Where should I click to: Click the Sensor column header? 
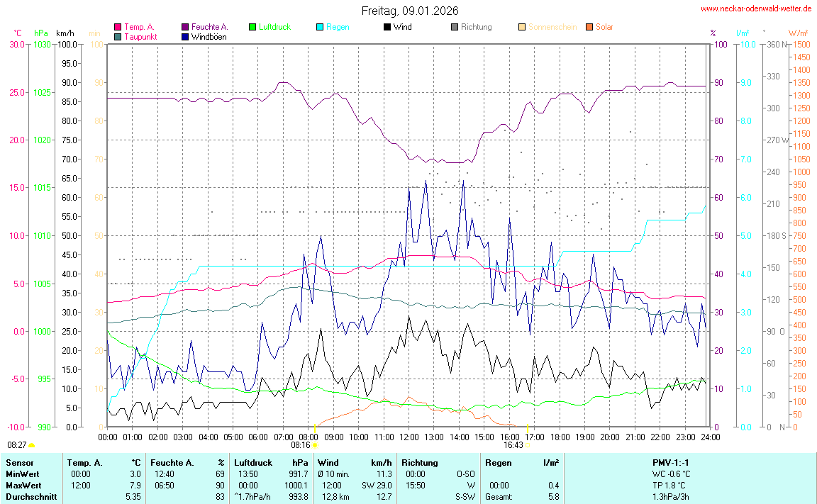pos(18,463)
